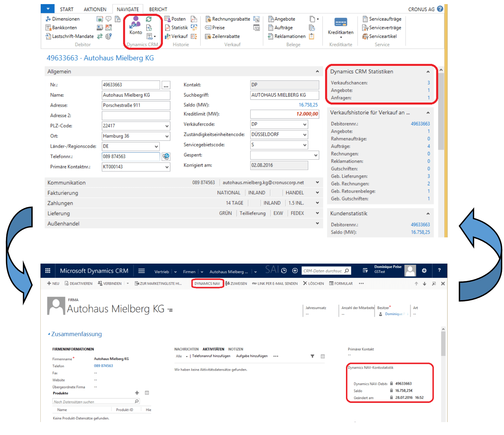Screen dimensions: 504x435
Task: Click the help question mark next to CRONUS AG
Action: 440,9
